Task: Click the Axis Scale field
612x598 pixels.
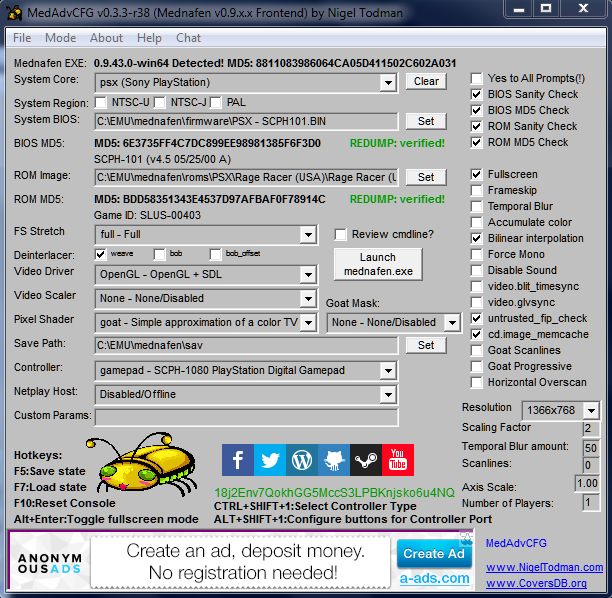Action: [x=587, y=483]
